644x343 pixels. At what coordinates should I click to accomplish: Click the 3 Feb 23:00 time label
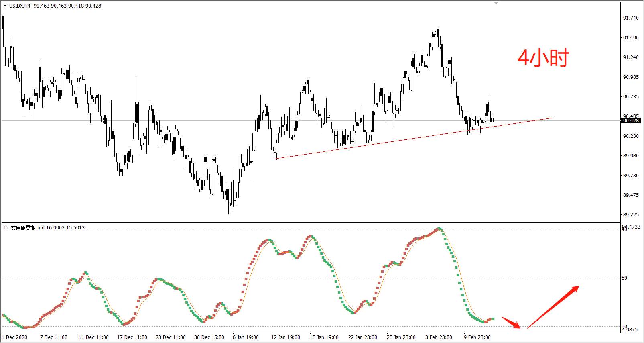[439, 337]
